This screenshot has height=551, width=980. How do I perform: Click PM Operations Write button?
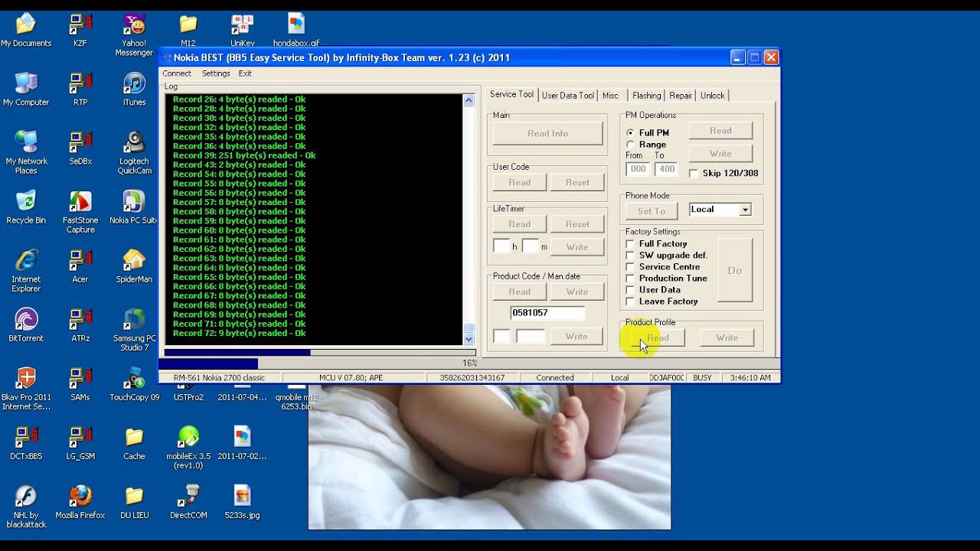(720, 154)
